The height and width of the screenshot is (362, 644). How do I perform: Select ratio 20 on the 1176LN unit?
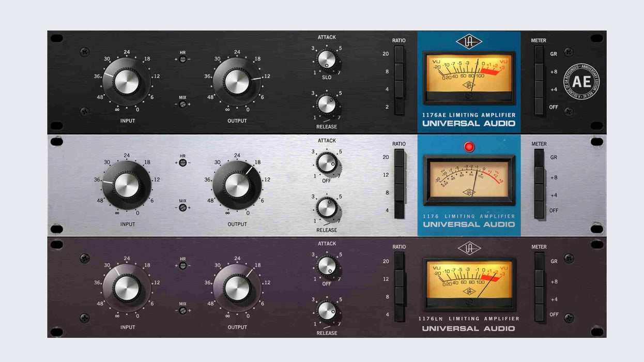coord(399,261)
